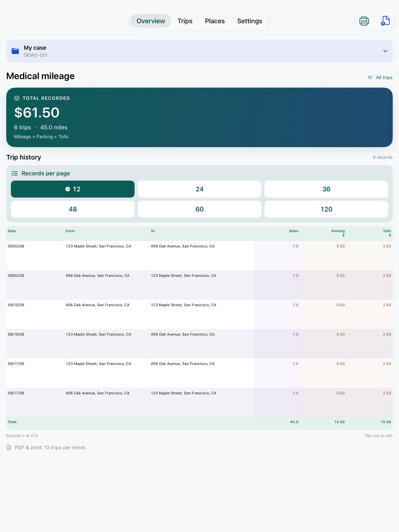Screen dimensions: 399x532
Task: Click the blue folder icon beside My case
Action: tap(15, 51)
